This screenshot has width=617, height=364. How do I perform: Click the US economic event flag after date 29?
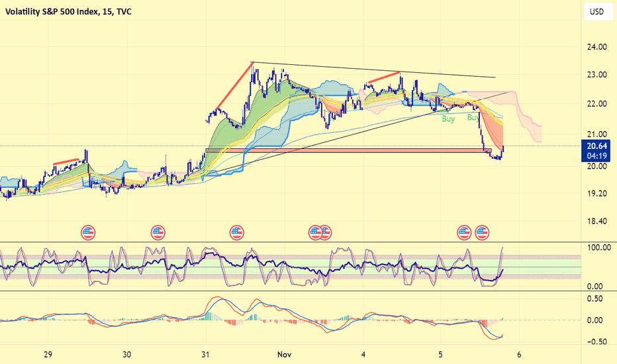[88, 232]
